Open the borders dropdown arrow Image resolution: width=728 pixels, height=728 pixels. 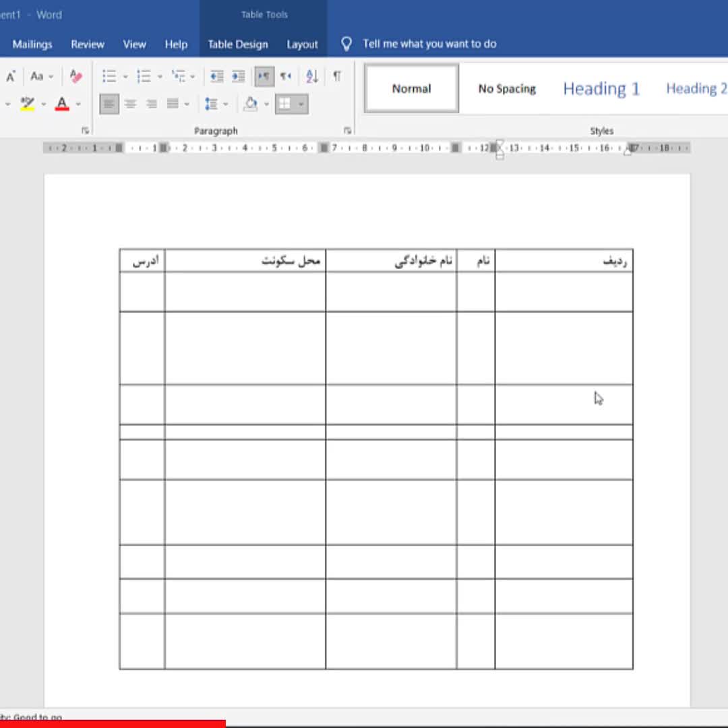pos(301,104)
